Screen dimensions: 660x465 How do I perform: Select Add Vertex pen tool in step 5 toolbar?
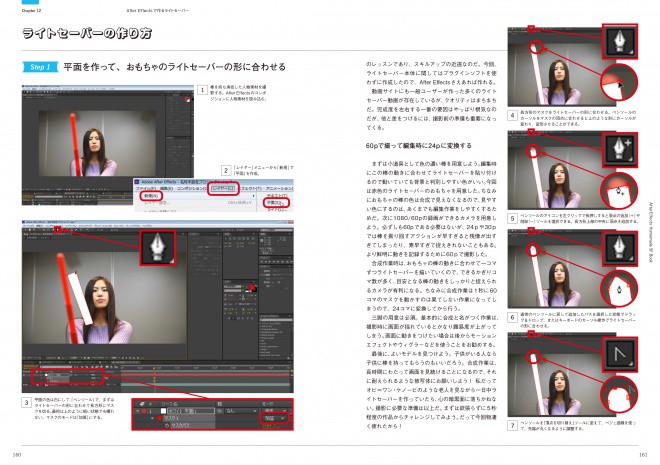[531, 132]
